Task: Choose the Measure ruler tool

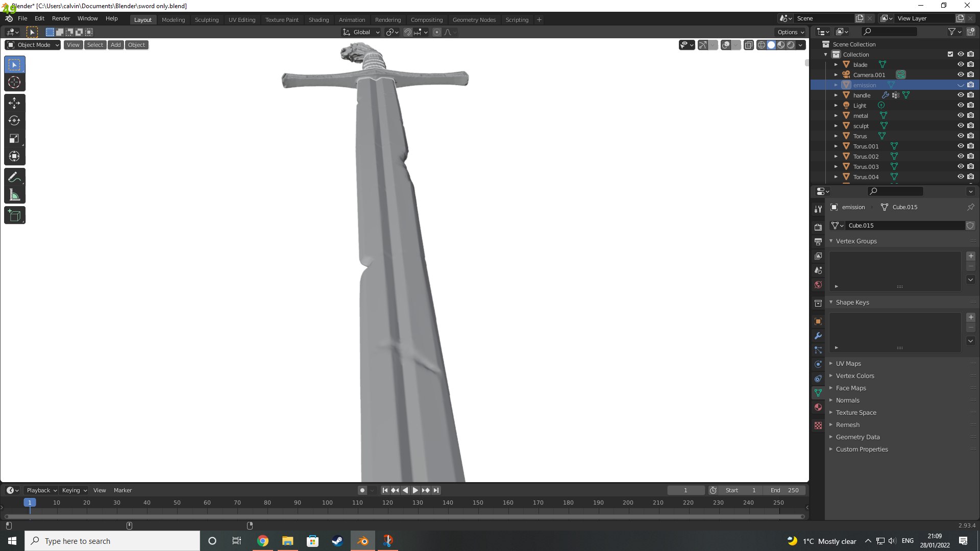Action: point(14,195)
